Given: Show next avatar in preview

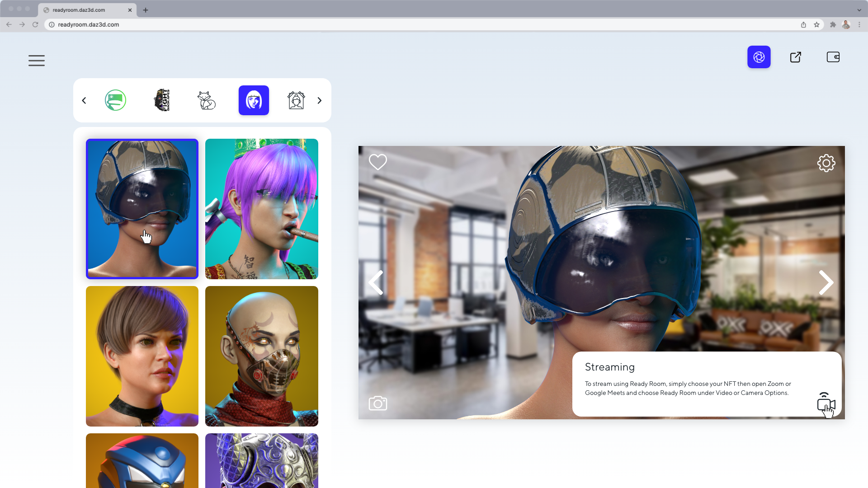Looking at the screenshot, I should tap(826, 283).
